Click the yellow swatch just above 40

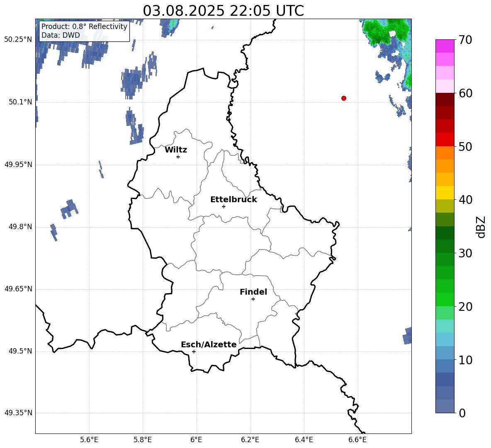[x=445, y=193]
